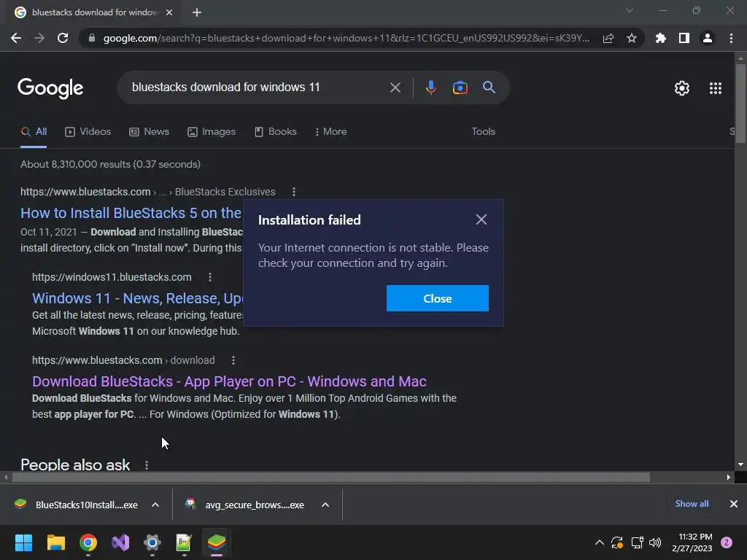
Task: Click the vertical page scrollbar
Action: [x=740, y=104]
